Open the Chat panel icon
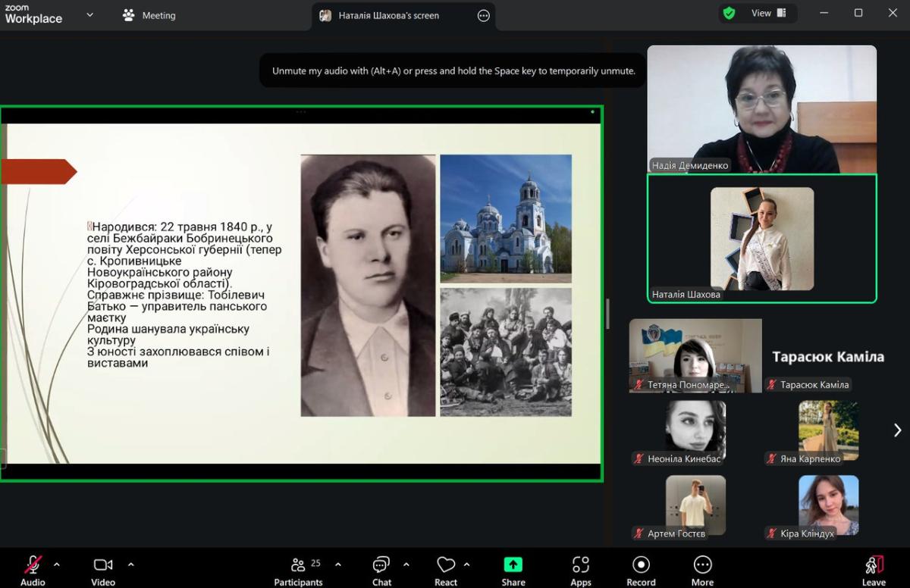This screenshot has width=910, height=588. coord(381,565)
